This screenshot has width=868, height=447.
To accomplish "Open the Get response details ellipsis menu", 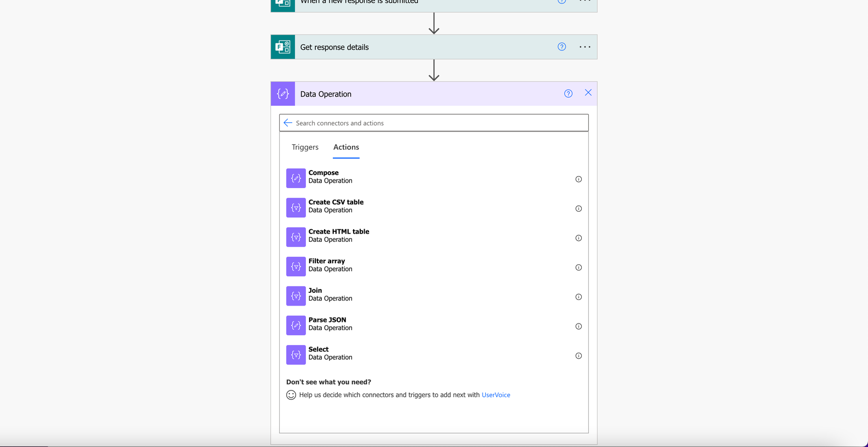I will tap(585, 47).
